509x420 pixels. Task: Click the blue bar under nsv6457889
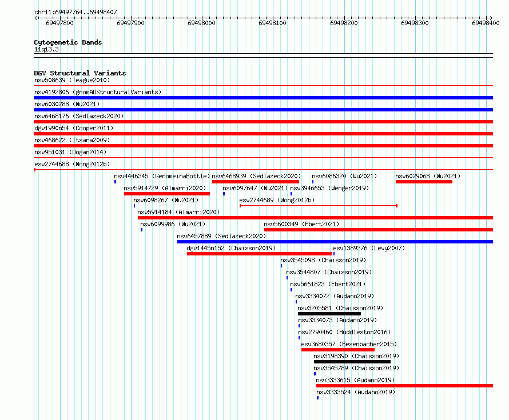(x=335, y=242)
